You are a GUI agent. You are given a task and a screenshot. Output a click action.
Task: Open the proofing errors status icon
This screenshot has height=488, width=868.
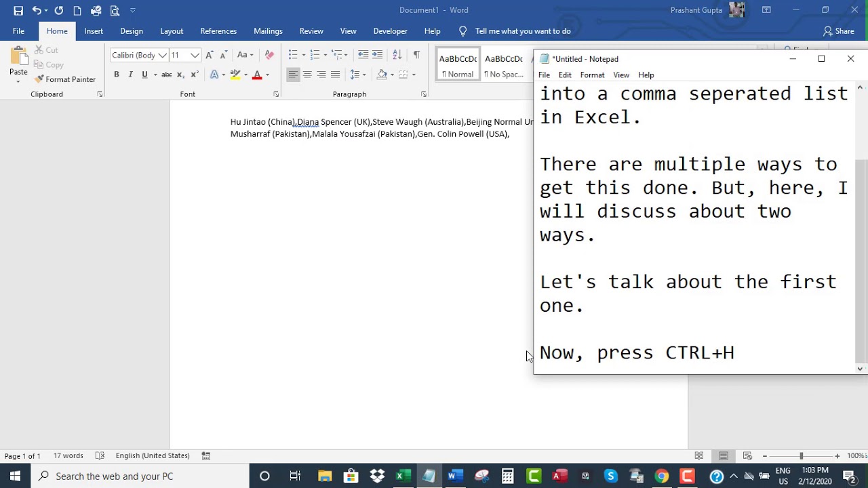coord(100,456)
